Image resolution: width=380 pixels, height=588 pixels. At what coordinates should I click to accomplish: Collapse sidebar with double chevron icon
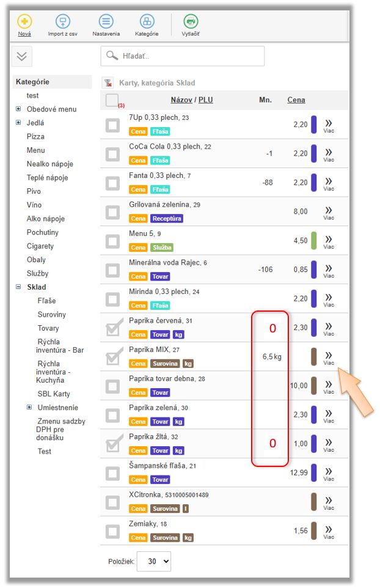point(22,56)
